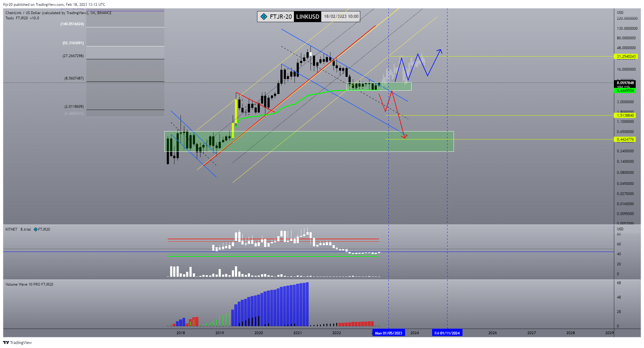Click 0.0160000 on the price axis
The height and width of the screenshot is (348, 644).
tap(625, 204)
